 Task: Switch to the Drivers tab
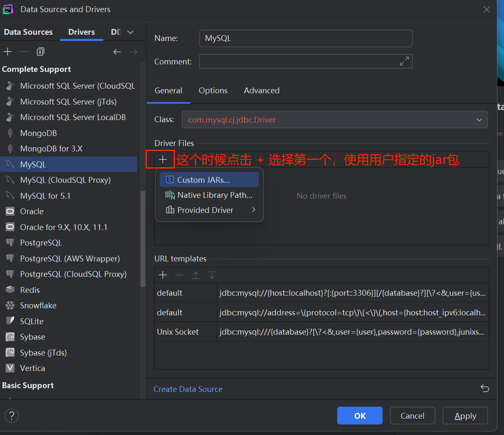[x=82, y=32]
